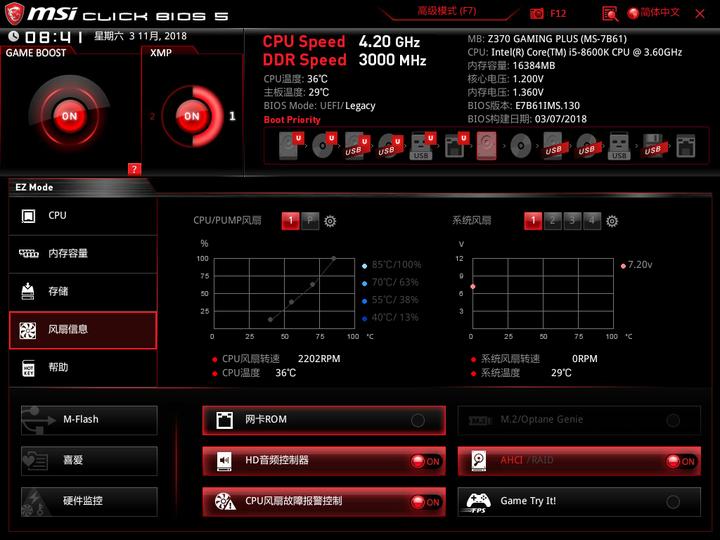Click the 70°C/63% fan curve point
This screenshot has width=720, height=540.
coord(313,285)
